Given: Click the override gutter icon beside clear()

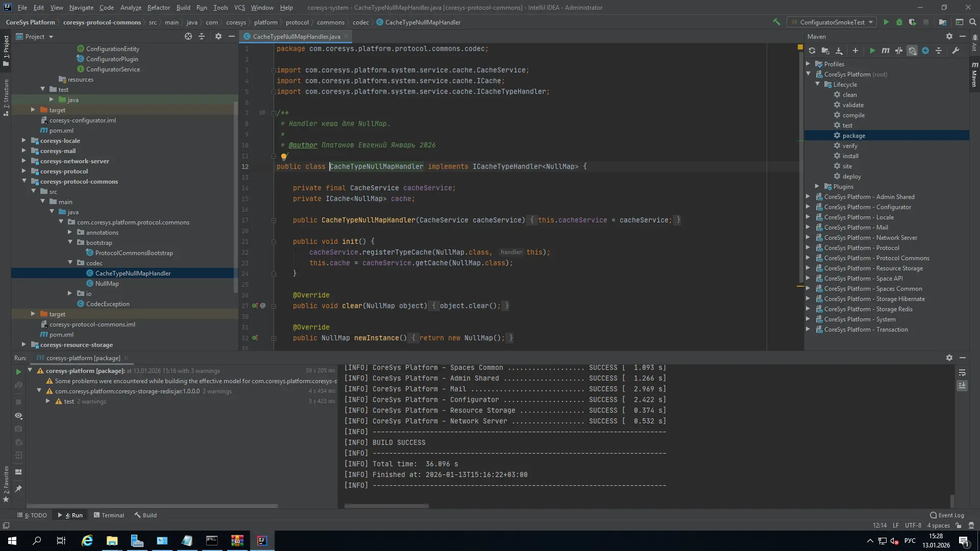Looking at the screenshot, I should click(x=255, y=306).
